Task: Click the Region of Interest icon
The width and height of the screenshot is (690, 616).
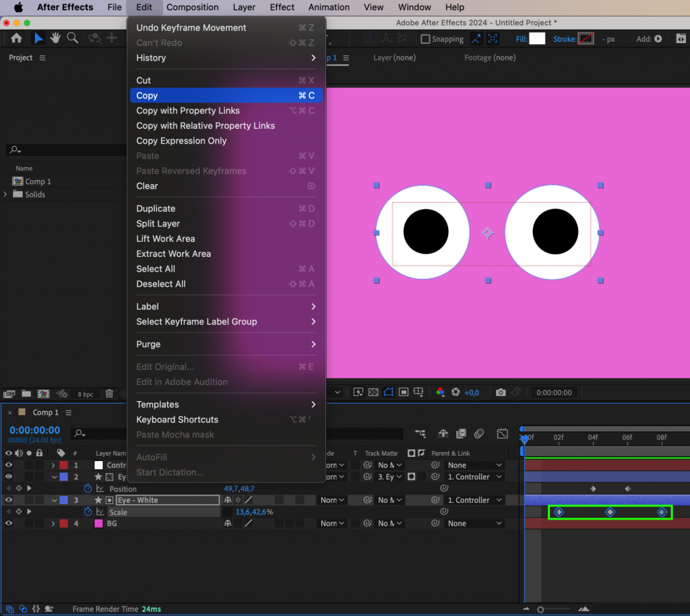Action: (x=404, y=392)
